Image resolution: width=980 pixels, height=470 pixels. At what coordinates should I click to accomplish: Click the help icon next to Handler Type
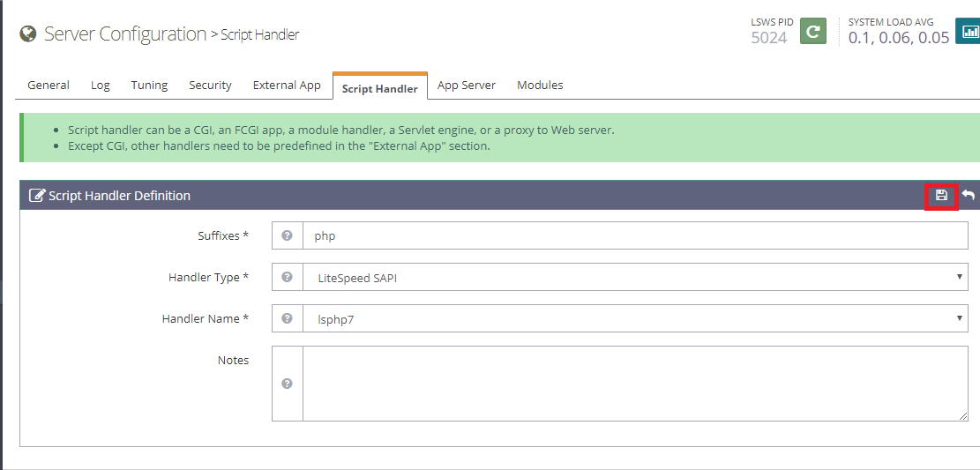point(287,277)
